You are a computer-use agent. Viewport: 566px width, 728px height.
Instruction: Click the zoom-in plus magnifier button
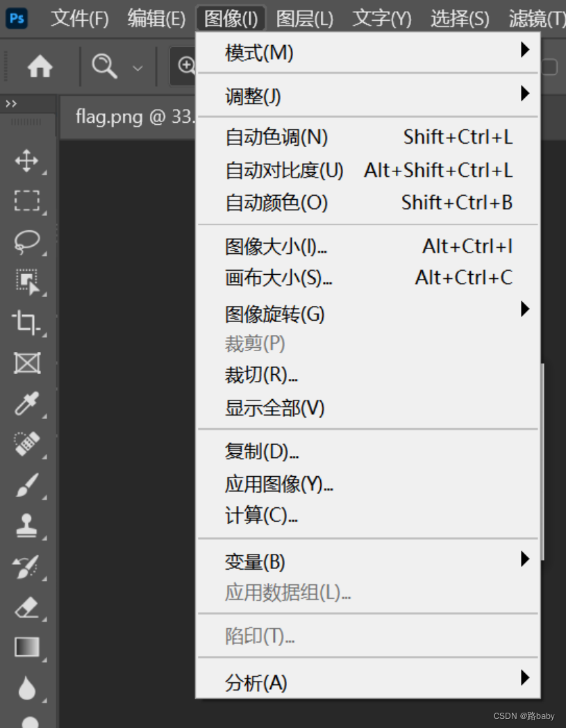[x=186, y=66]
